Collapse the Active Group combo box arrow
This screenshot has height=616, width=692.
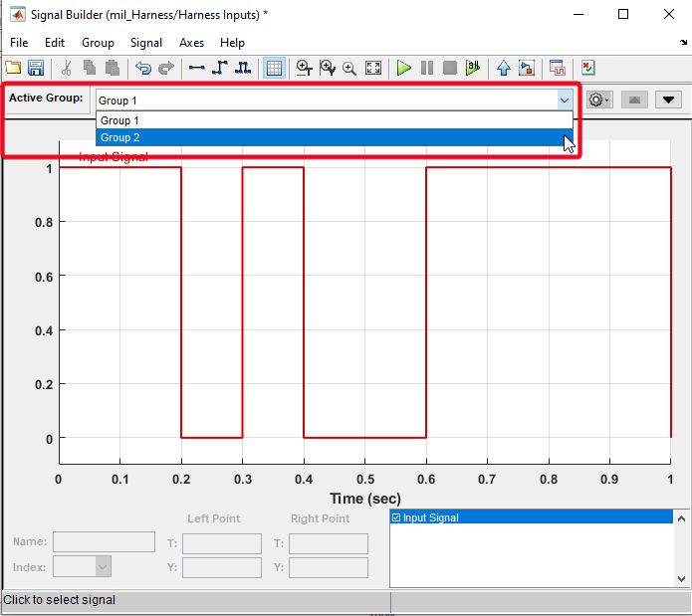click(x=565, y=100)
